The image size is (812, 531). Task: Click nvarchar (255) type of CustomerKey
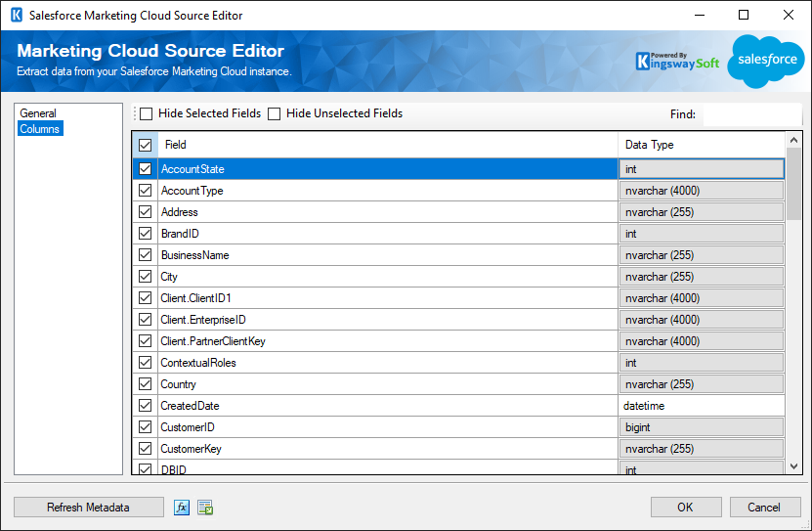702,449
